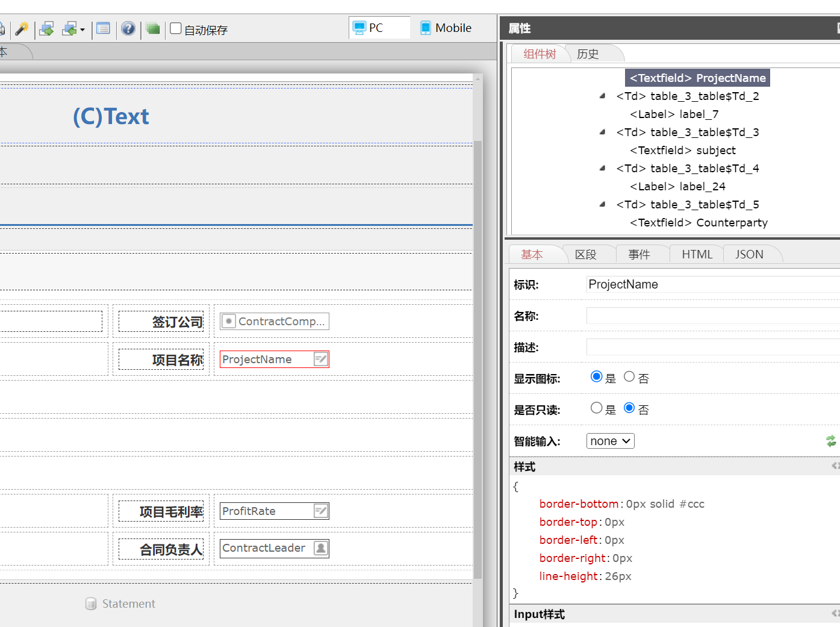Set 显示图标 to 否
840x627 pixels.
click(629, 376)
